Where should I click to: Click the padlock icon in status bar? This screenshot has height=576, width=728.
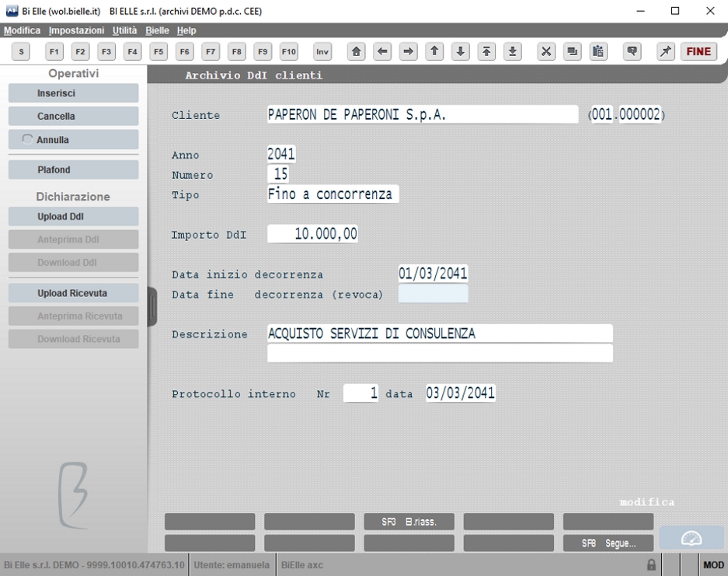tap(651, 565)
